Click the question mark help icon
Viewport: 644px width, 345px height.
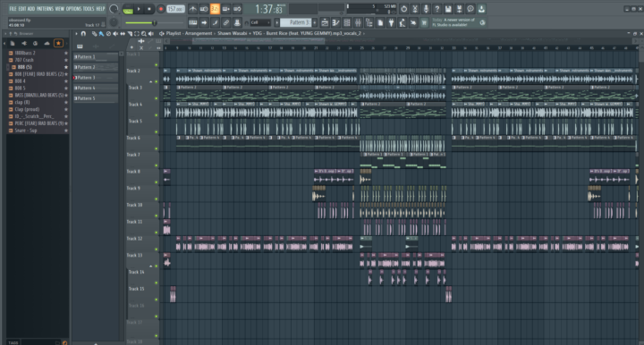coord(437,9)
